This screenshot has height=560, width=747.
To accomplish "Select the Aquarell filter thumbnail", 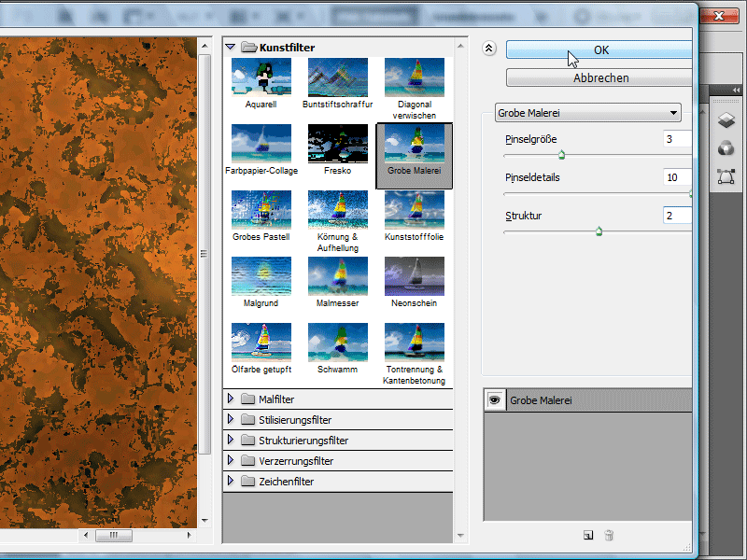I will [x=261, y=78].
